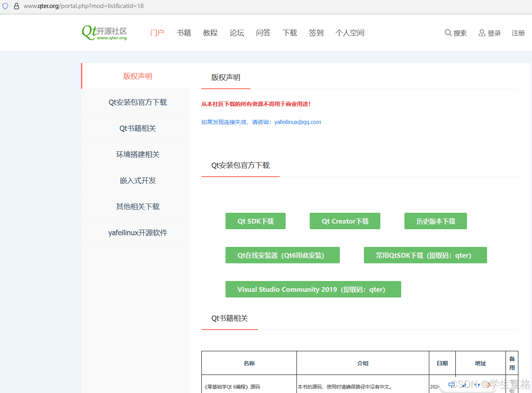Click the Qt Creator下载 button

pyautogui.click(x=345, y=221)
